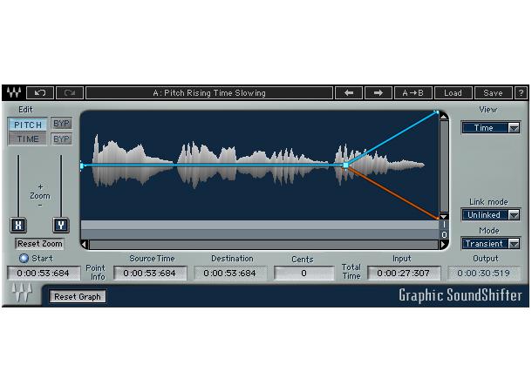Image resolution: width=532 pixels, height=392 pixels.
Task: Toggle the PITCH edit mode
Action: (x=28, y=125)
